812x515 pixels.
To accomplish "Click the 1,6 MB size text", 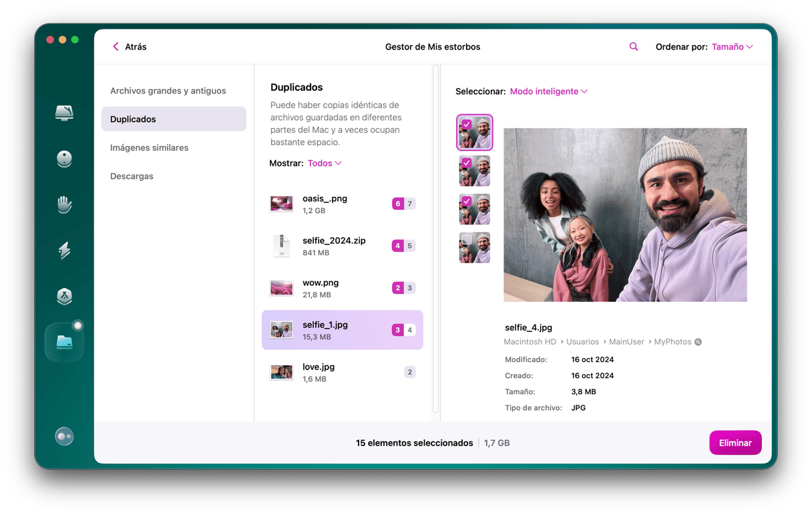I will 315,379.
